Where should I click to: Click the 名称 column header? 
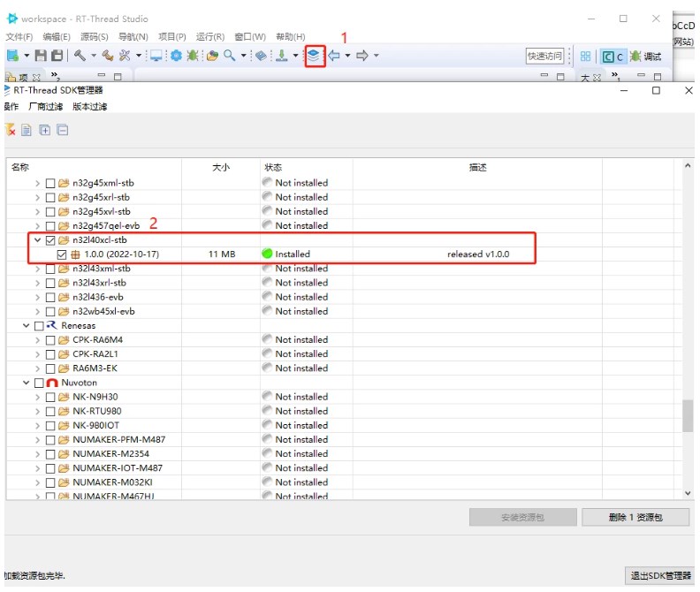click(95, 167)
